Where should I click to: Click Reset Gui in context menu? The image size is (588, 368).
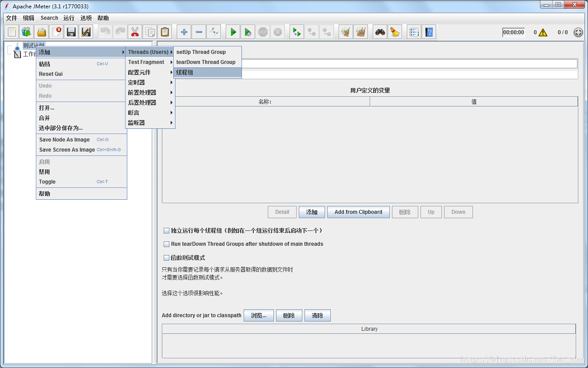point(81,74)
